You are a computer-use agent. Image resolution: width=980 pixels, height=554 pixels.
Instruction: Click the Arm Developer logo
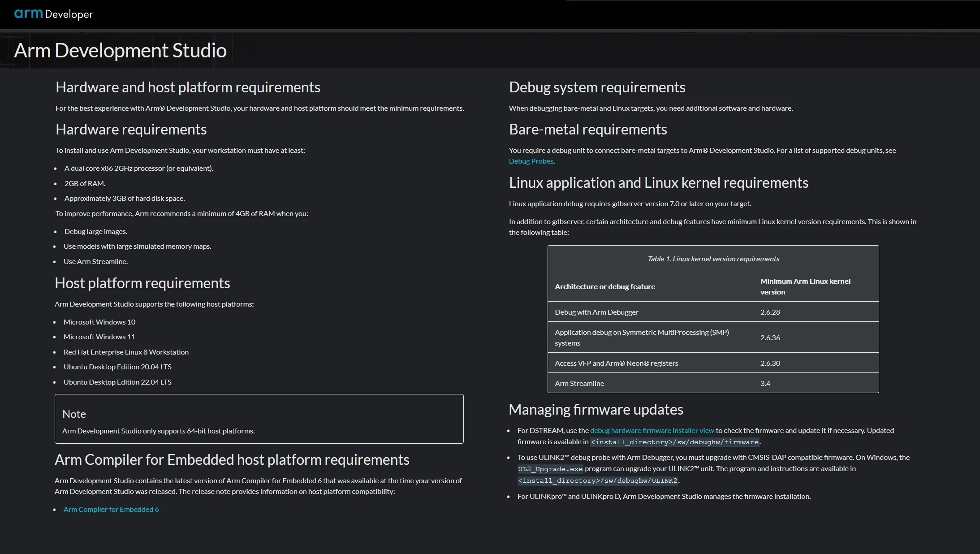click(53, 14)
